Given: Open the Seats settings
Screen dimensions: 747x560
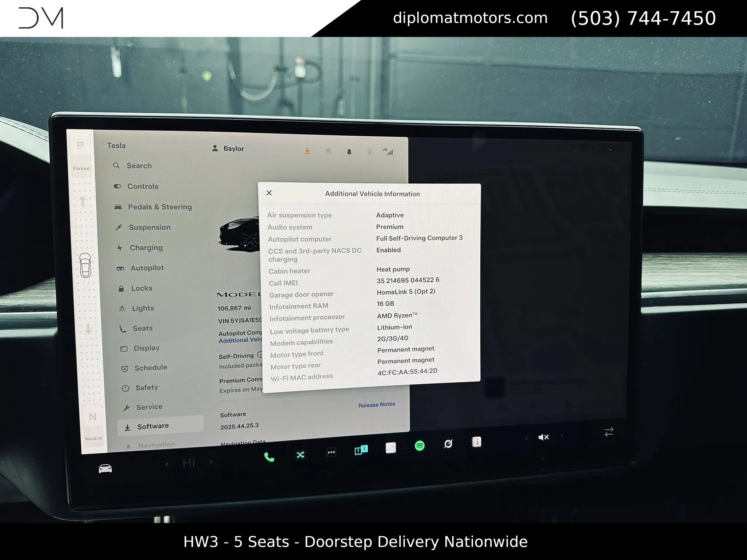Looking at the screenshot, I should [136, 328].
